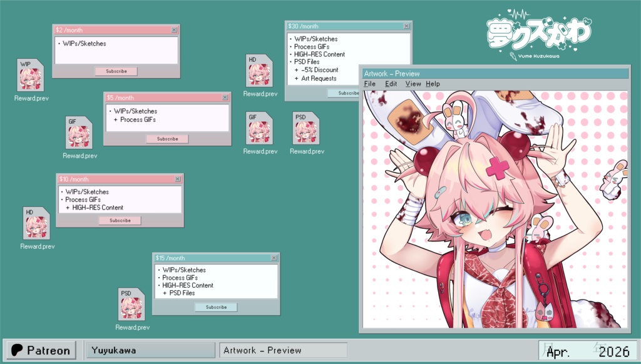
Task: Close the $2 /month window
Action: 174,30
